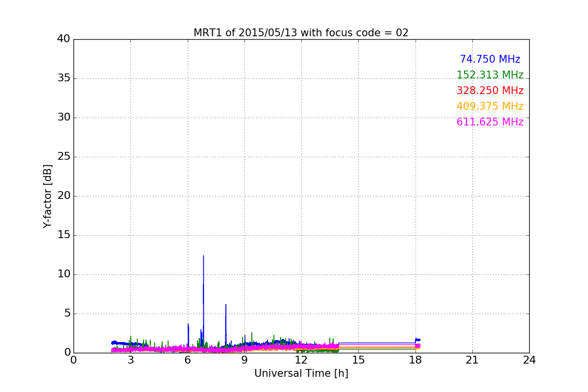This screenshot has width=588, height=392.
Task: Click x-axis tick label 12
Action: [x=301, y=360]
